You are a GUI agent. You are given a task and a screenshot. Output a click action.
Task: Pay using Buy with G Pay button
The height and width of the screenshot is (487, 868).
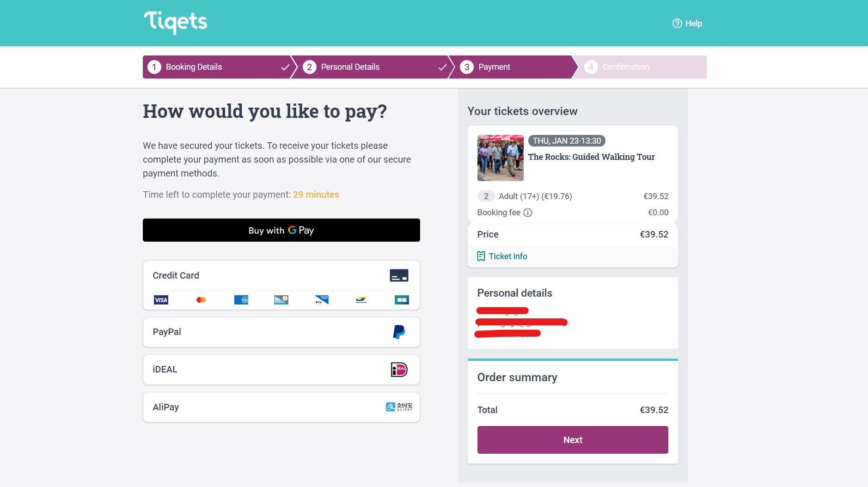(281, 230)
